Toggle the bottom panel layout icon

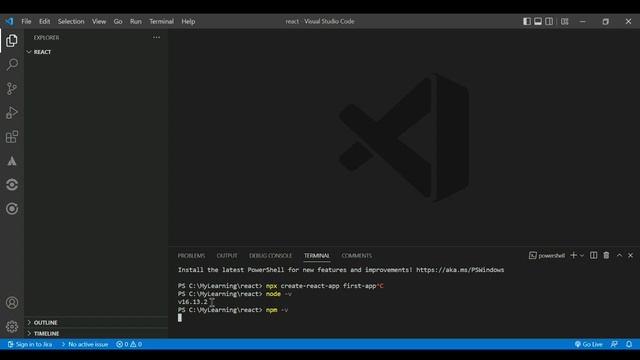click(x=538, y=21)
